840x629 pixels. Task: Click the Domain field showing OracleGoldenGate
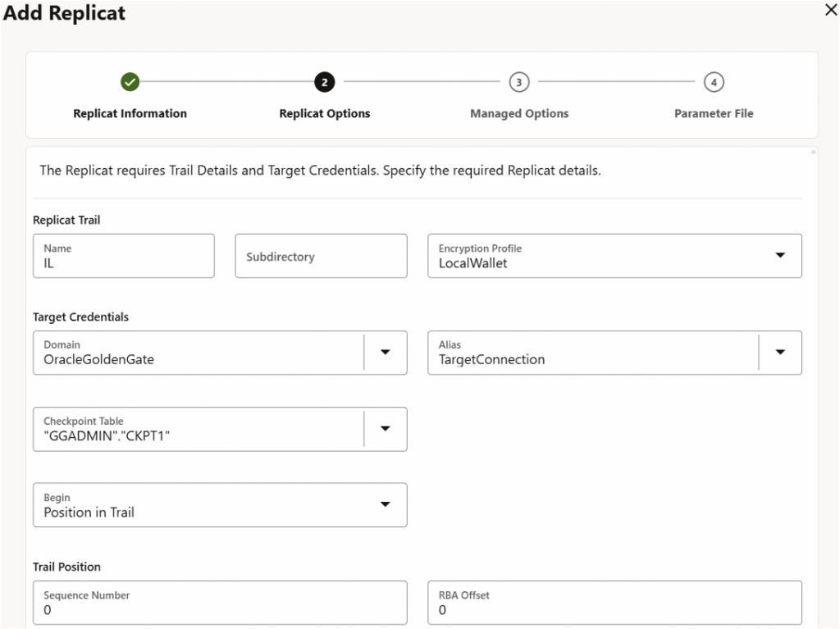tap(197, 353)
